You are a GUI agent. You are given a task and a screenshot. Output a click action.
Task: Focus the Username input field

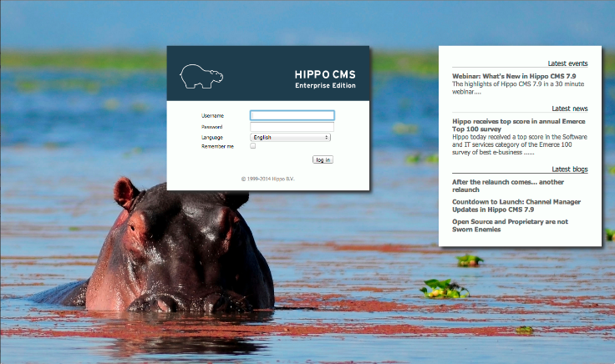tap(292, 115)
